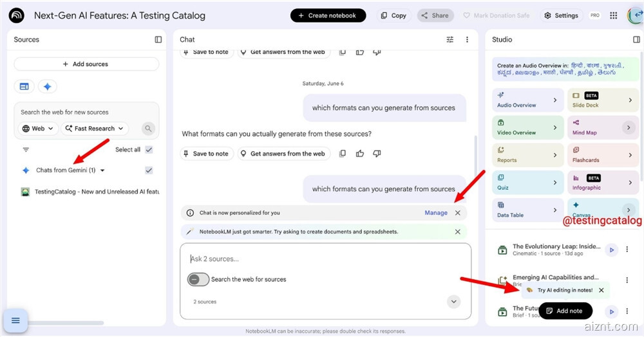The image size is (644, 337).
Task: Click Search the web for new sources field
Action: pos(86,112)
